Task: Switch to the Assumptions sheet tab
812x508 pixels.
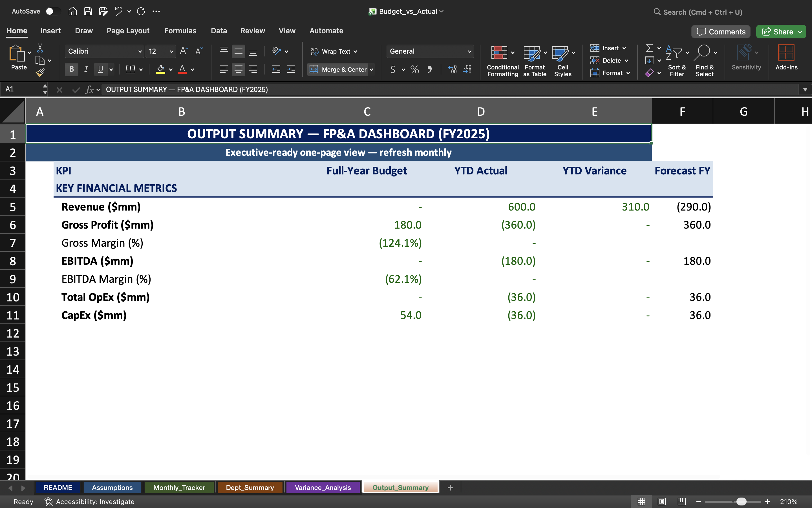Action: pos(112,487)
